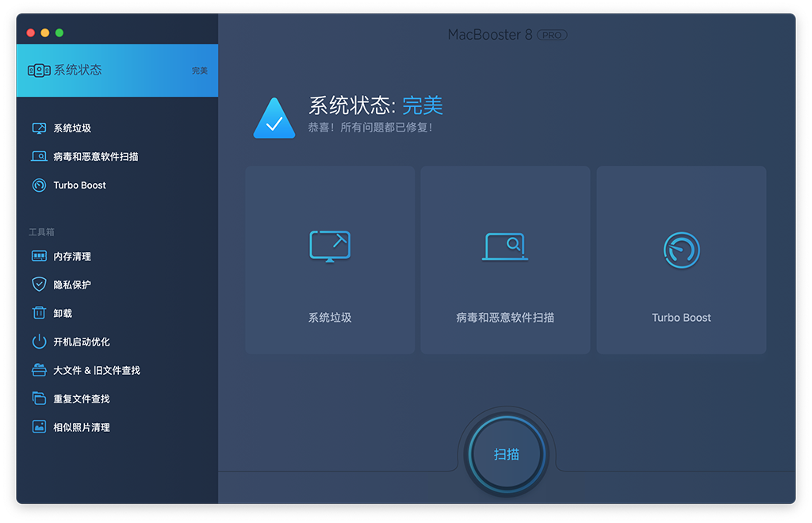Viewport: 812px width, 523px height.
Task: Click the 隐私保护 shield icon
Action: [39, 284]
